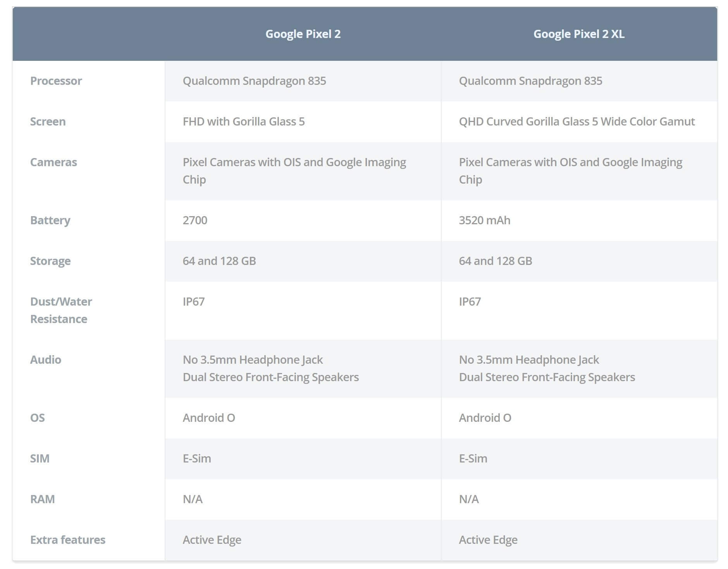Select the Audio row label
728x569 pixels.
coord(46,360)
